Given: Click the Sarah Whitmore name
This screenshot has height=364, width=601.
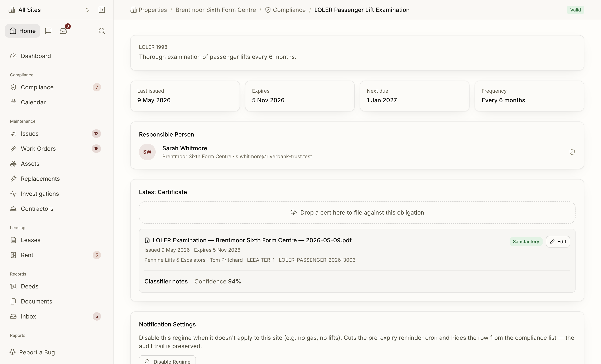Looking at the screenshot, I should [185, 148].
